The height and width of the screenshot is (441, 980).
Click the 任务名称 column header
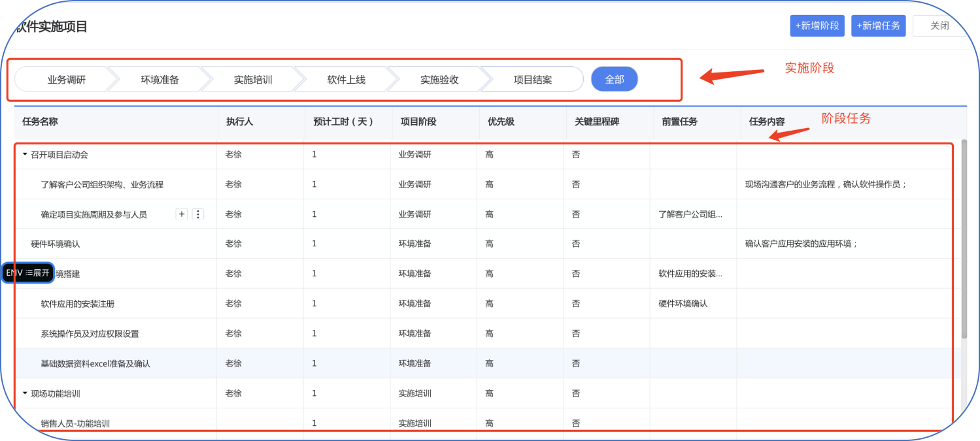40,122
